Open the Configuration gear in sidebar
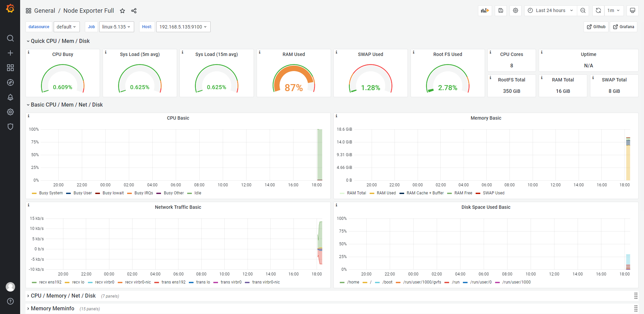Screen dimensions: 644x314 [x=10, y=112]
